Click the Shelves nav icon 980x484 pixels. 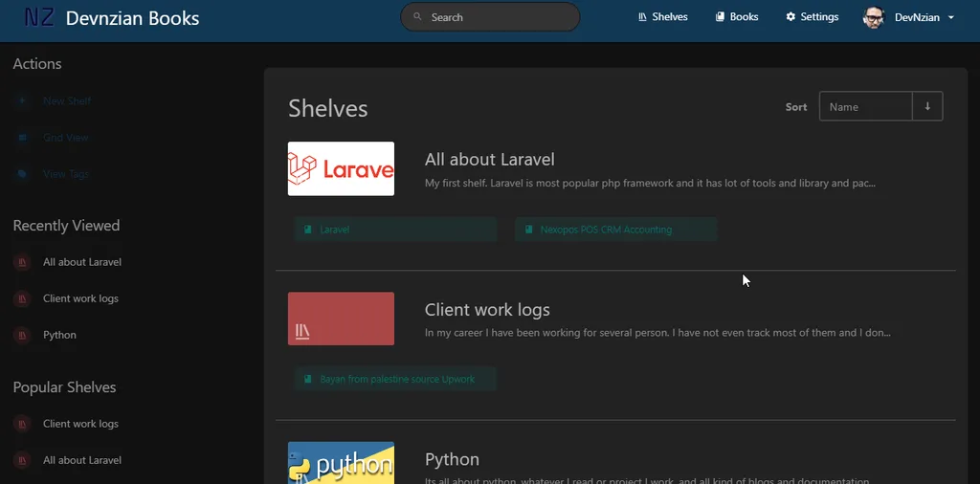tap(642, 17)
